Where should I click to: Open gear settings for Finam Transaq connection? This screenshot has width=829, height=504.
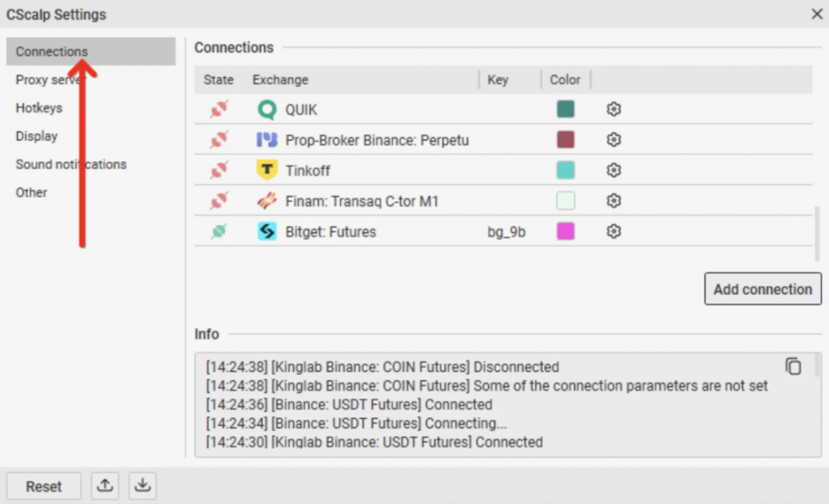tap(614, 201)
